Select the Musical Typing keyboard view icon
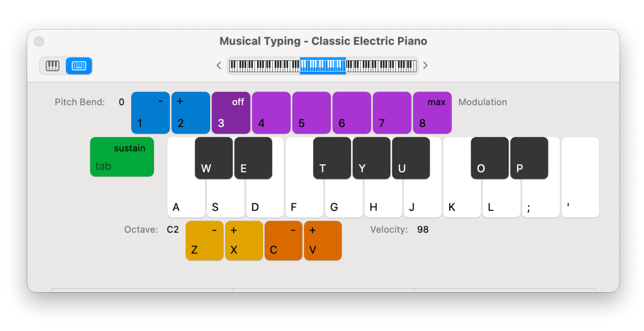644x331 pixels. click(79, 66)
